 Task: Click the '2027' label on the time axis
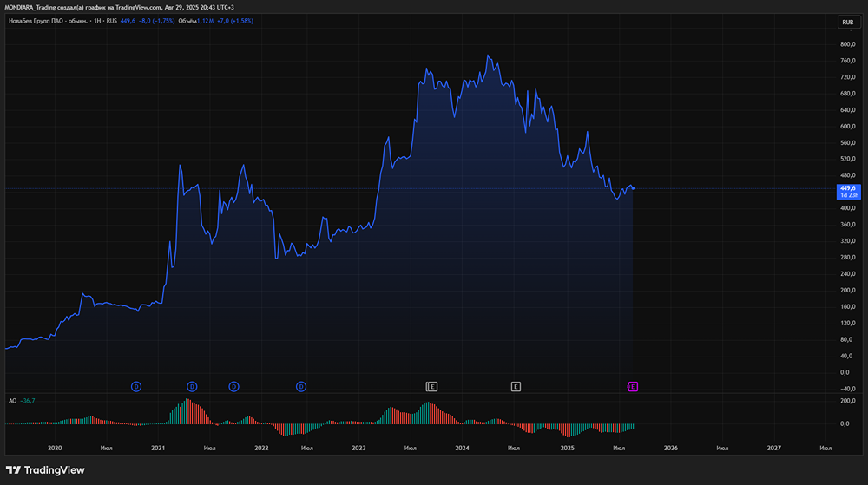774,448
